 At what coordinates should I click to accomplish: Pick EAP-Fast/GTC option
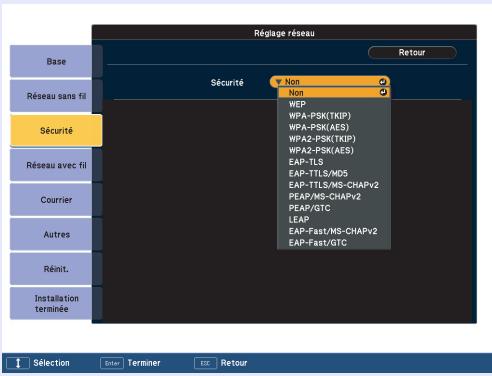tap(334, 243)
